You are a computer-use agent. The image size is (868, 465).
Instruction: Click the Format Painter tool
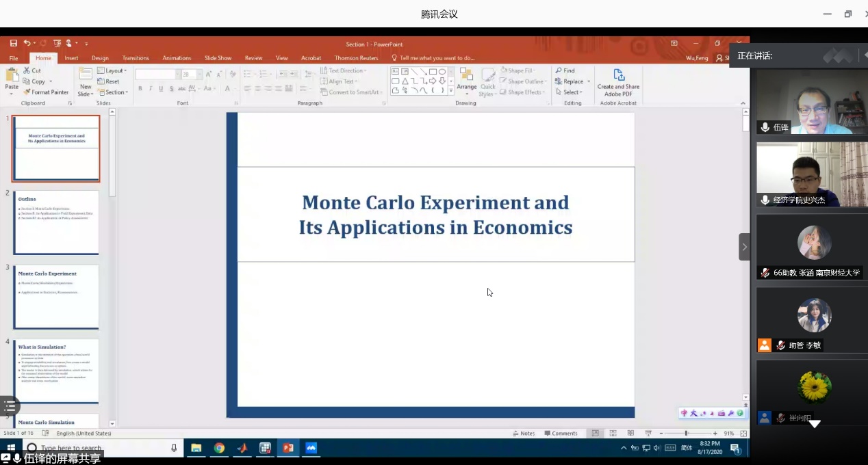[x=46, y=92]
